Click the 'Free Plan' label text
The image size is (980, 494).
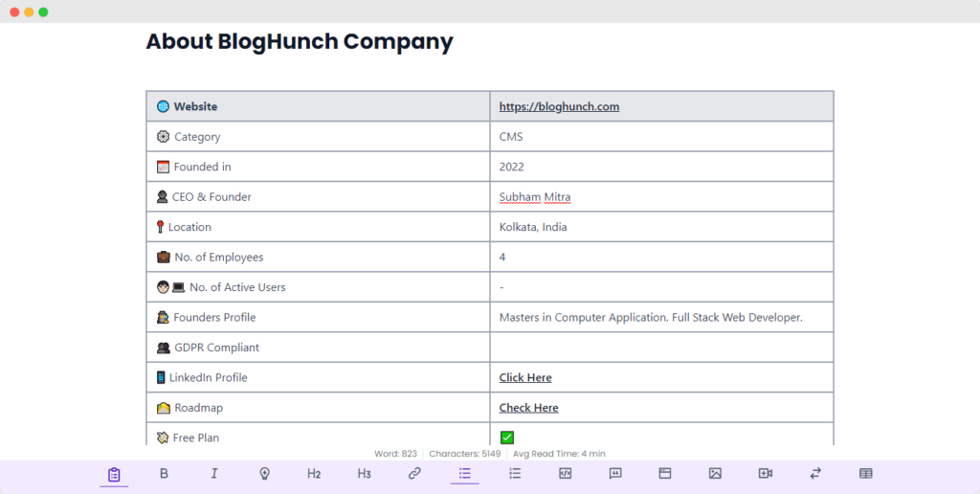click(196, 438)
